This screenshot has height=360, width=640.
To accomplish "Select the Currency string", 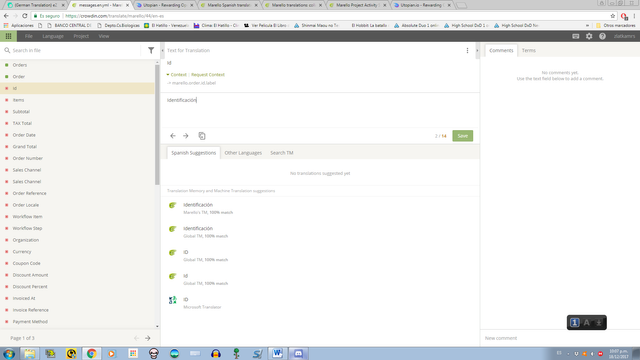I will click(78, 252).
